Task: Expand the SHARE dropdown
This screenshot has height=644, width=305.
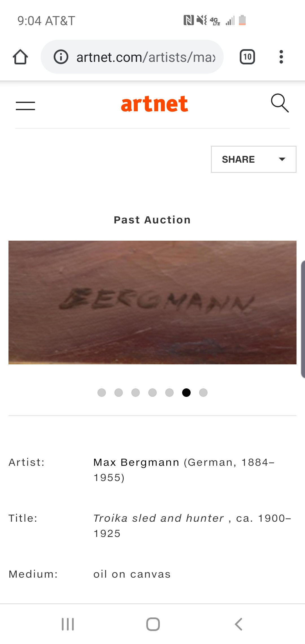Action: tap(254, 159)
